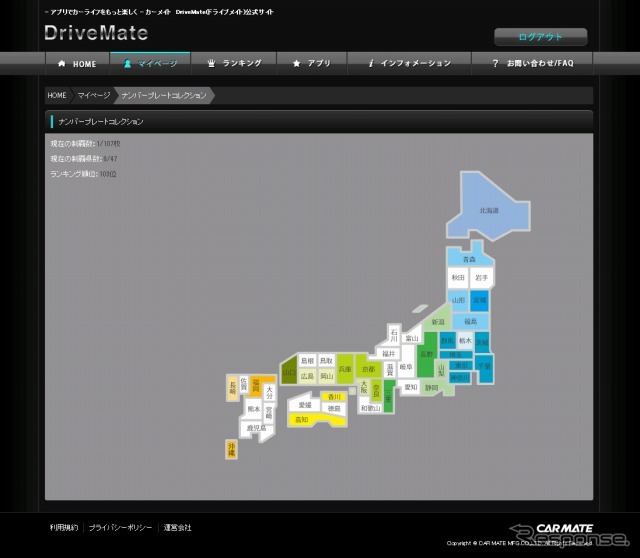
Task: Open the 運営会社 footer link
Action: pos(178,527)
